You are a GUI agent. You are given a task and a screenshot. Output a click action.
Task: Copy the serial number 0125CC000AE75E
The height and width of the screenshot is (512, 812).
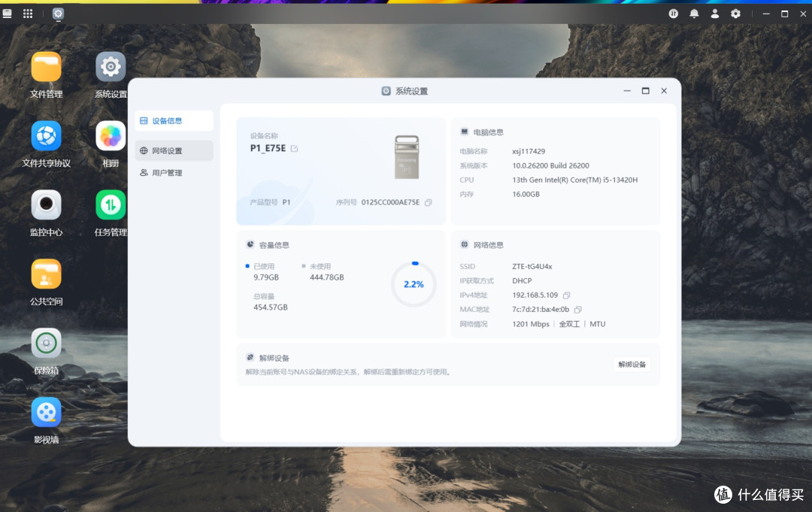tap(429, 202)
